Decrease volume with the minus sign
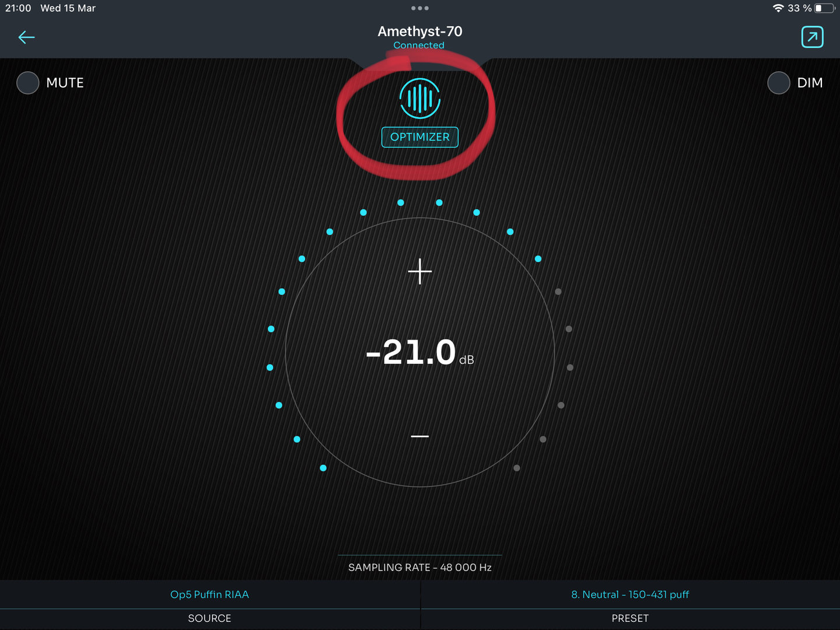The width and height of the screenshot is (840, 630). 420,436
